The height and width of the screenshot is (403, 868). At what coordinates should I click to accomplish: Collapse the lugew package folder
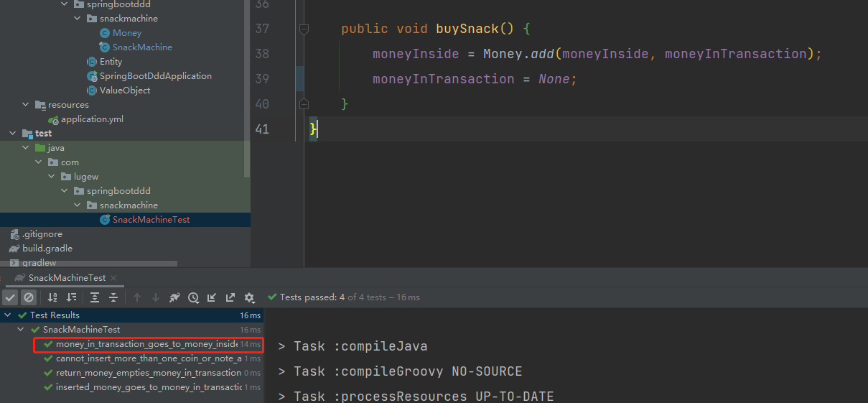pos(52,177)
